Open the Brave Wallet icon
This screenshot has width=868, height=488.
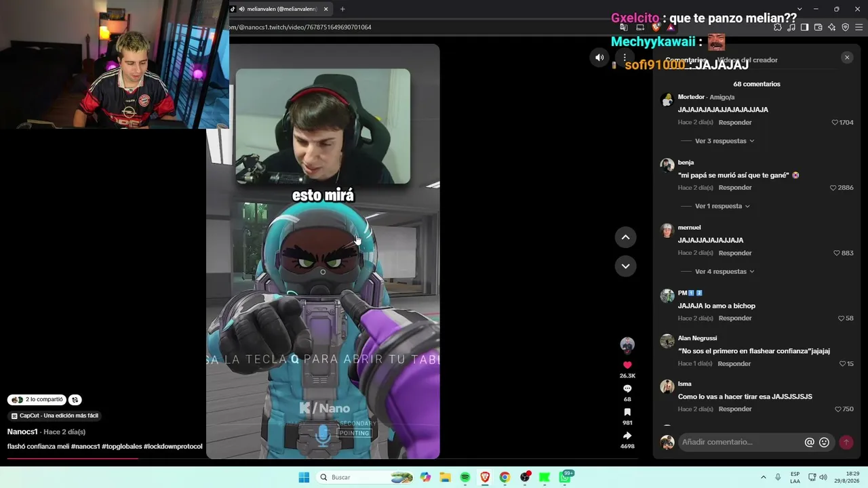818,27
